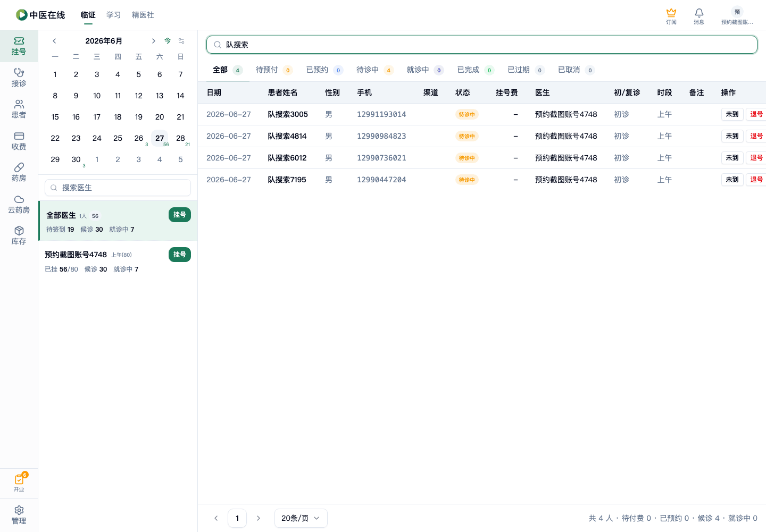The image size is (766, 532).
Task: Select the 就诊中 status tab
Action: click(425, 70)
